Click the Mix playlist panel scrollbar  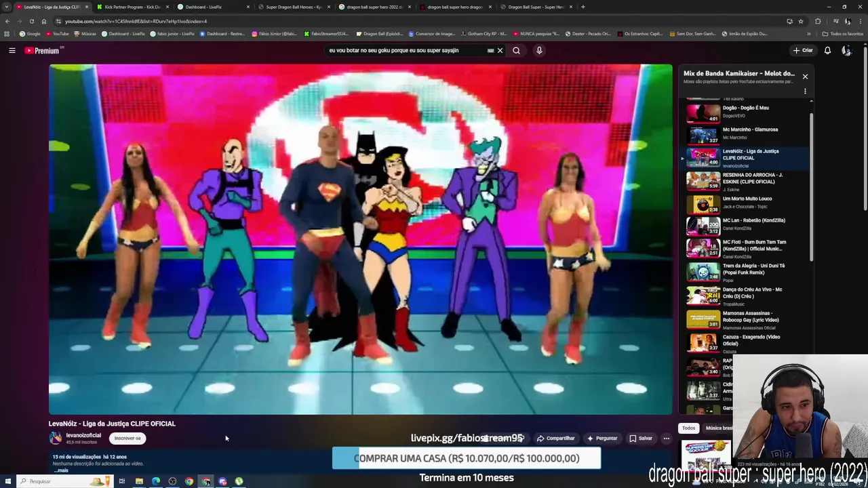811,186
